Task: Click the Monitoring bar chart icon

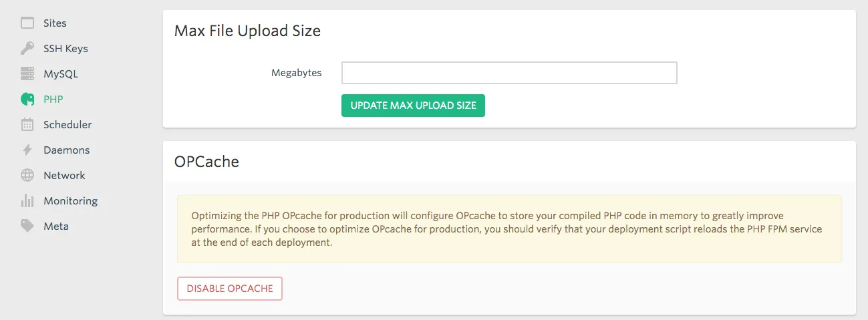Action: point(27,201)
